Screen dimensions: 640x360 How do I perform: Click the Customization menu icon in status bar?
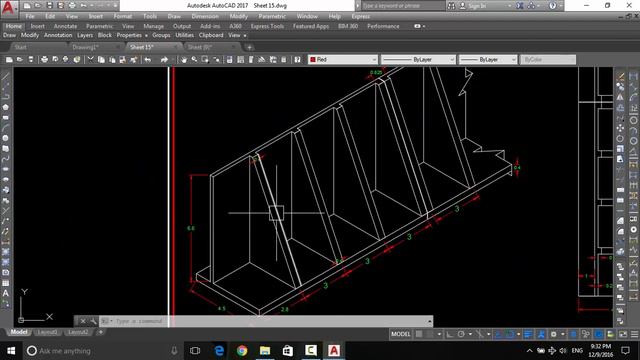click(x=634, y=334)
